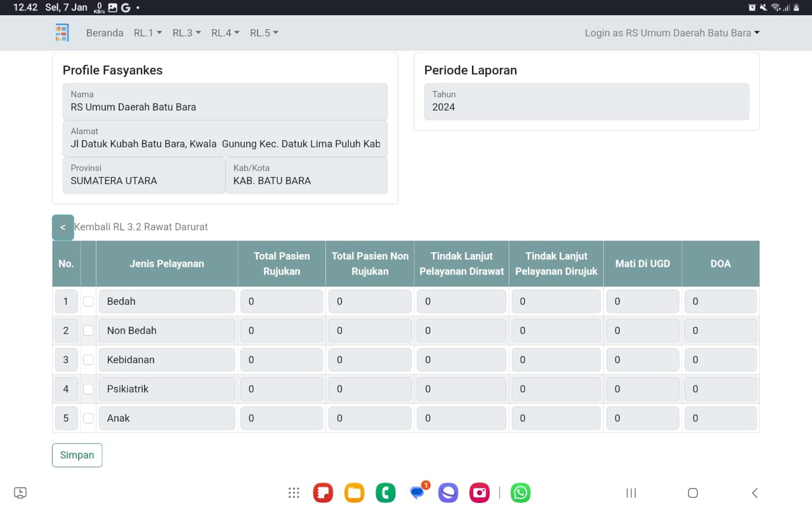This screenshot has height=508, width=812.
Task: Click the Kab/Kota KAB. BATU BARA field
Action: coord(306,175)
